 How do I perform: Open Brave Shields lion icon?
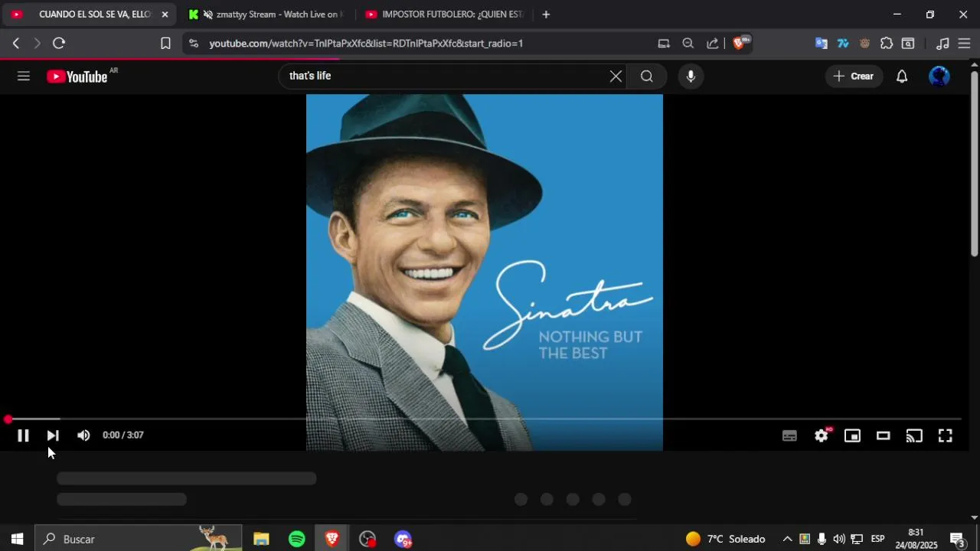(740, 44)
